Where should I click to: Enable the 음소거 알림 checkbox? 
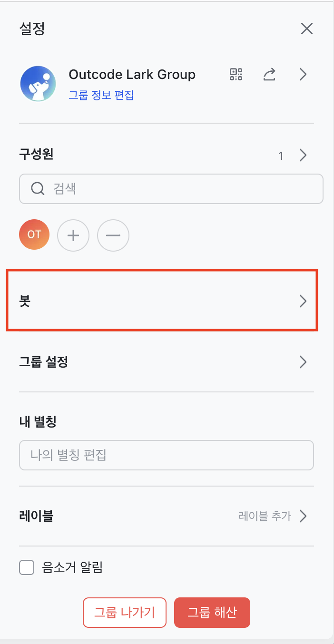[x=27, y=567]
